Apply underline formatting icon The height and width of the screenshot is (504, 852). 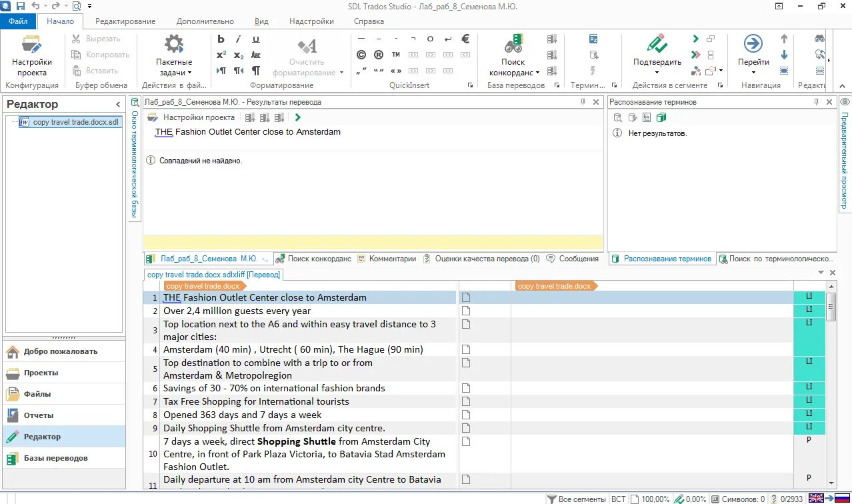[x=255, y=39]
